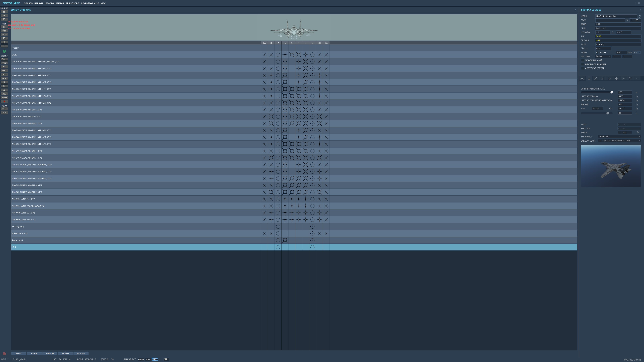Select the ship group object icon
644x362 pixels.
pyautogui.click(x=4, y=67)
